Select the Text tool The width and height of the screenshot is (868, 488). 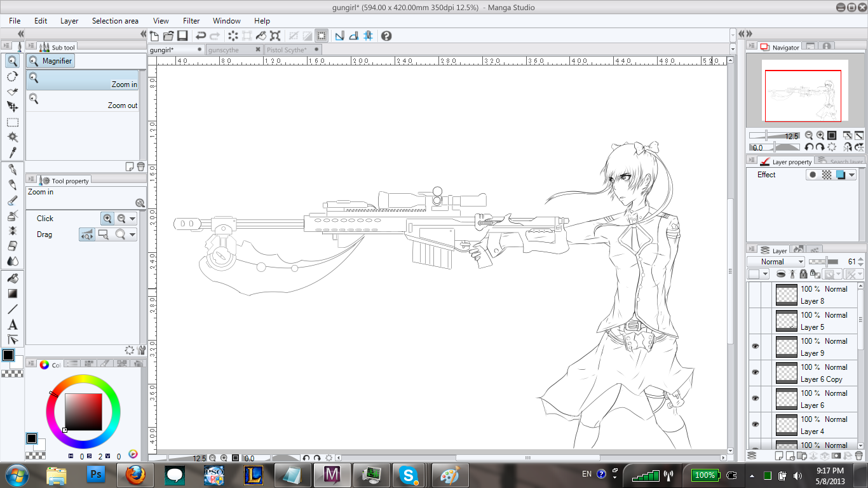coord(12,324)
